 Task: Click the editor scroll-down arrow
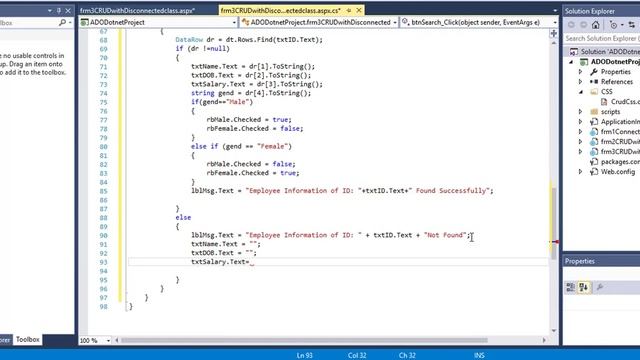tap(553, 331)
